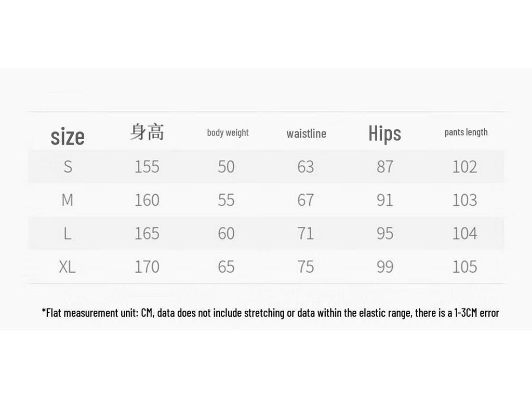Click hips value 99 in XL row

(385, 267)
